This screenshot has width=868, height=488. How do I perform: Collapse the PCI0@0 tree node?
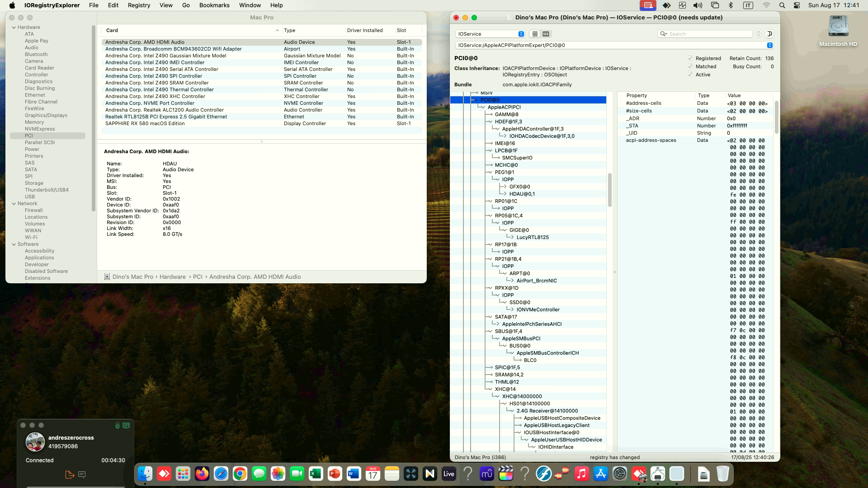click(475, 100)
